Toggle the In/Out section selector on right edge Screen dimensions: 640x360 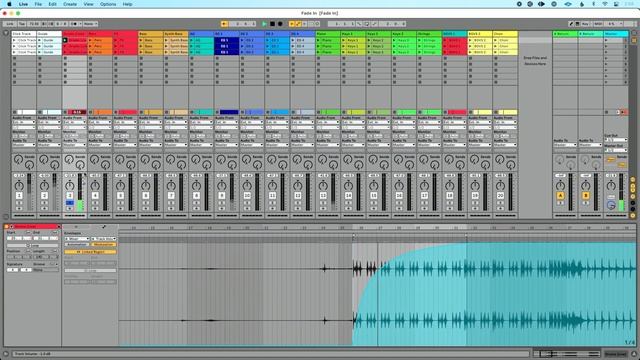[x=633, y=179]
